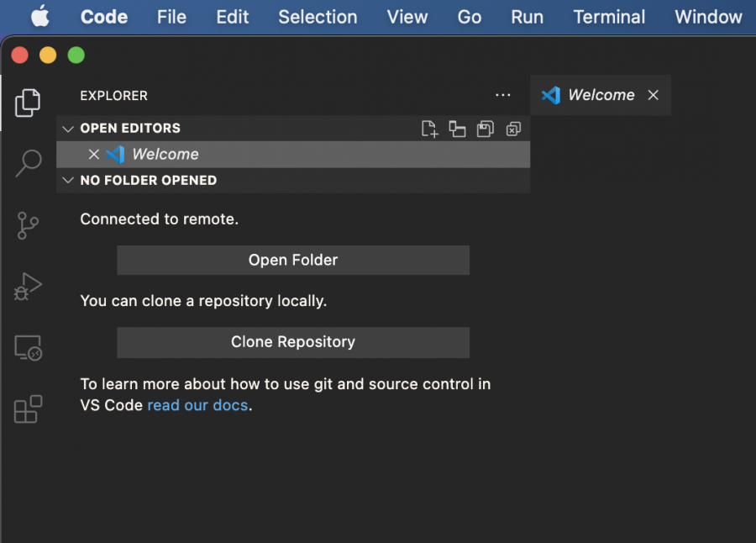The width and height of the screenshot is (756, 543).
Task: Select the Source Control icon
Action: tap(28, 225)
